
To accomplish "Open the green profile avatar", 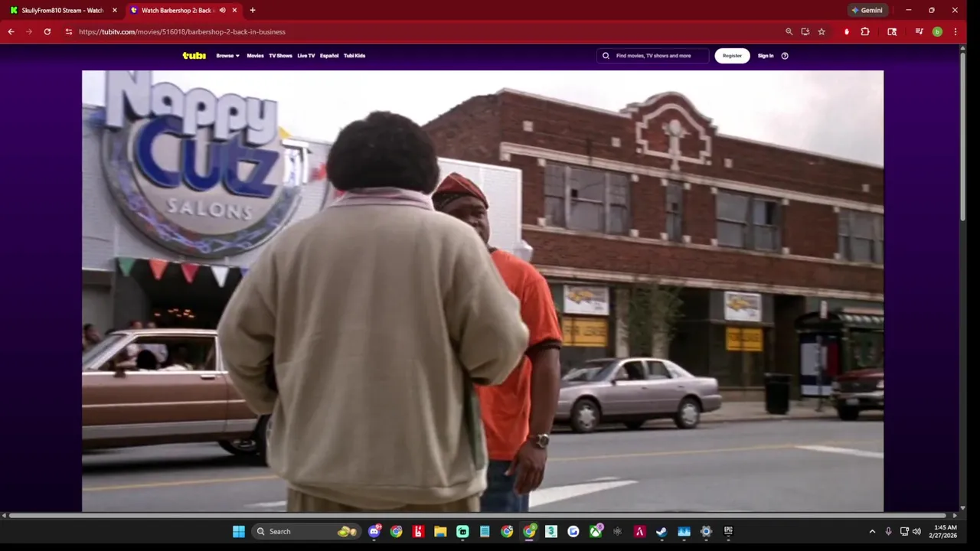I will point(937,31).
